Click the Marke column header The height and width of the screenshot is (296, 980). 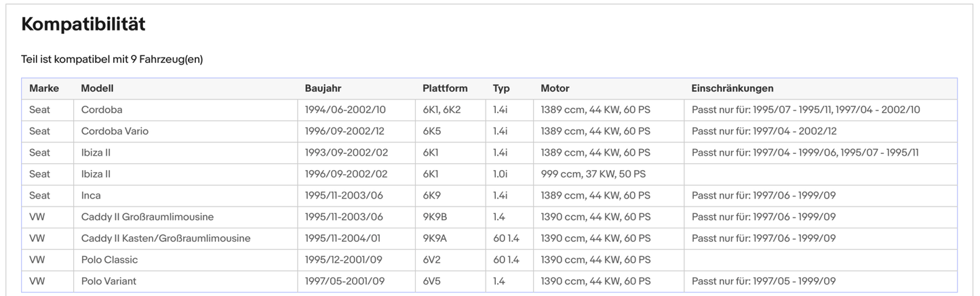(44, 89)
